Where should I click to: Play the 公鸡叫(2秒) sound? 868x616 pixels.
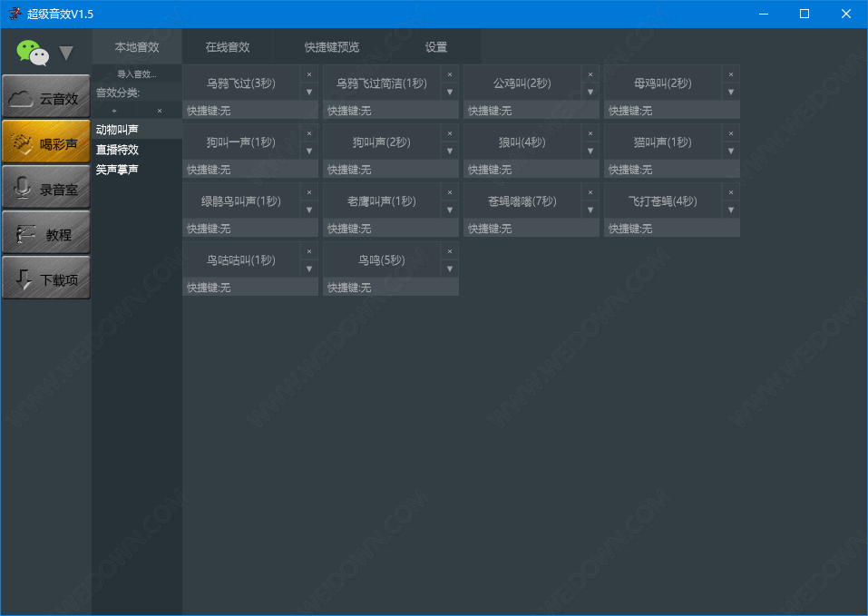pyautogui.click(x=522, y=83)
